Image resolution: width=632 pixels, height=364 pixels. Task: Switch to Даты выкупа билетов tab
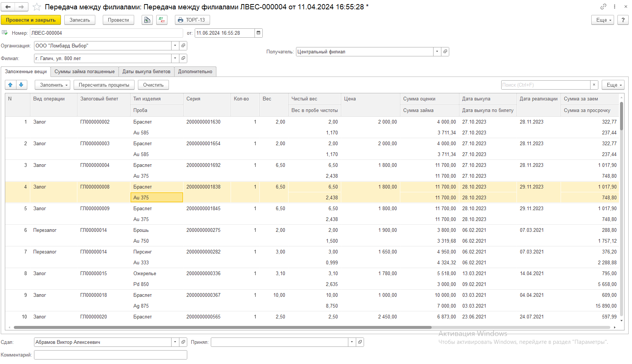click(147, 71)
